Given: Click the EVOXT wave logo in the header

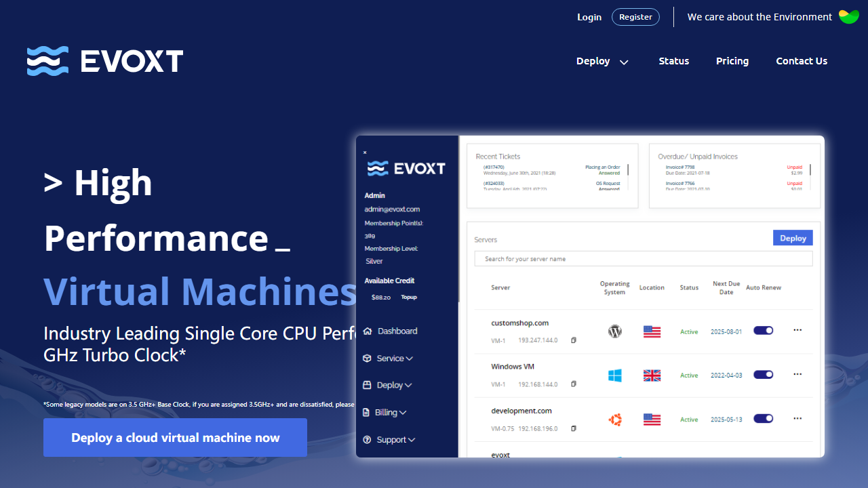Looking at the screenshot, I should click(105, 61).
